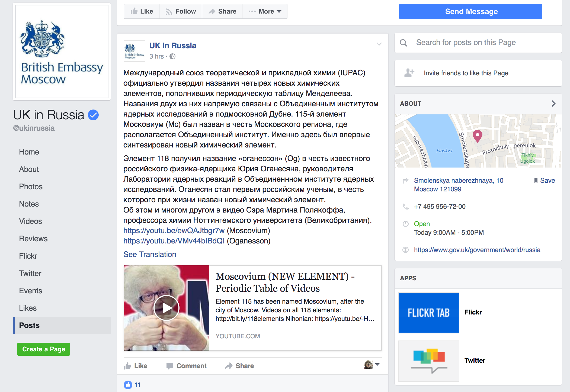The height and width of the screenshot is (392, 570).
Task: Save the Smolenskya naberezhnaya address
Action: coord(544,181)
